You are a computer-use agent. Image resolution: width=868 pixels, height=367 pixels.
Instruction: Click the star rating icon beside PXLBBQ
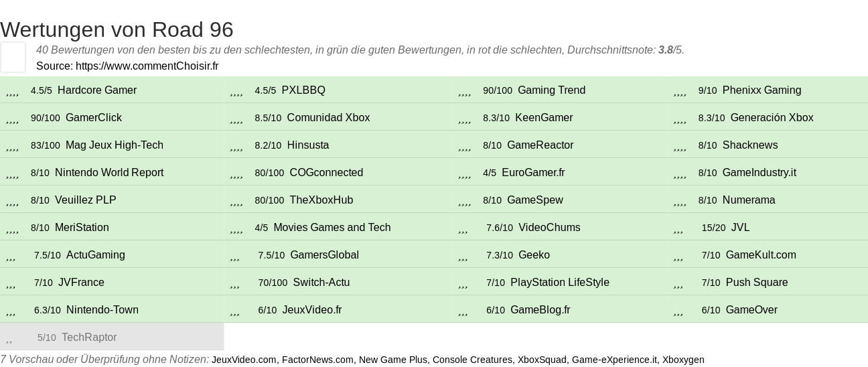click(x=236, y=90)
